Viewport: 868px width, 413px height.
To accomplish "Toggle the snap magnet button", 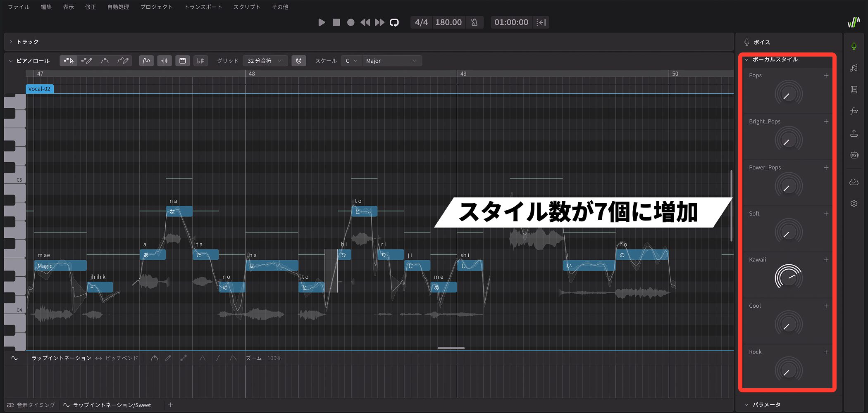I will pos(298,61).
